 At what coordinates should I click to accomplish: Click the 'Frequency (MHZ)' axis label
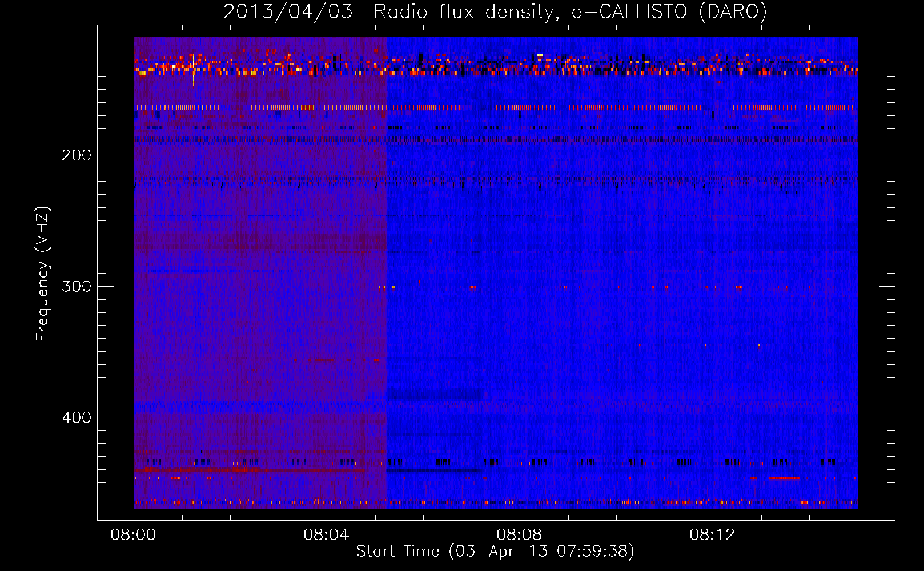coord(43,274)
